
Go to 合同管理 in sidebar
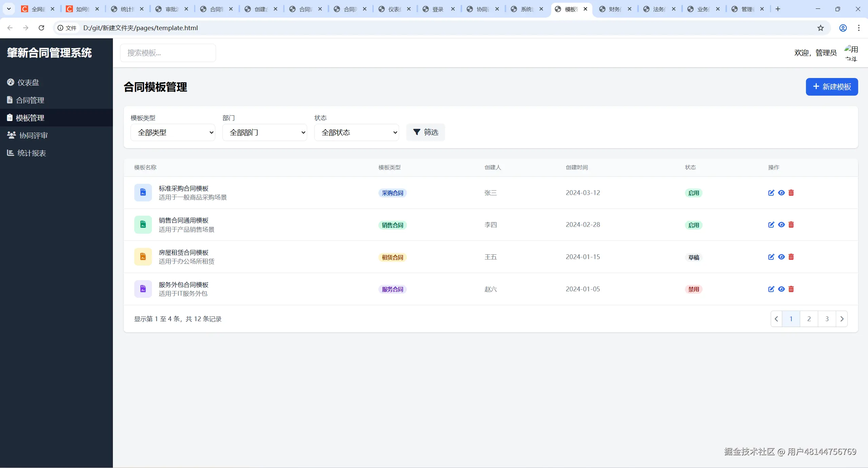point(30,100)
